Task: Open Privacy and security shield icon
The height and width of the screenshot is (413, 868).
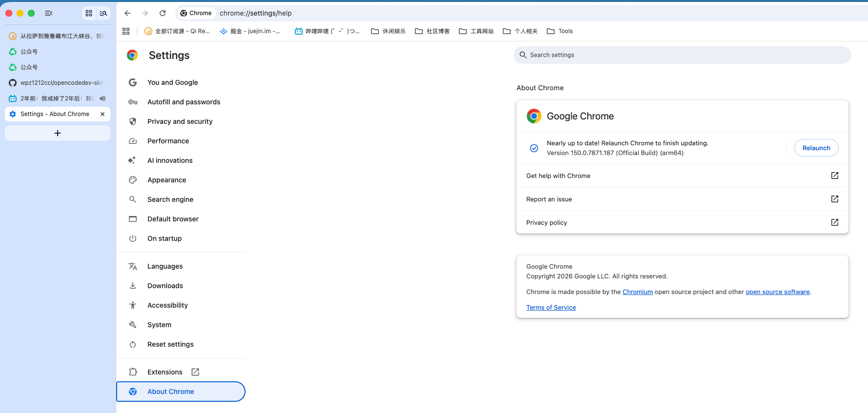Action: [133, 121]
